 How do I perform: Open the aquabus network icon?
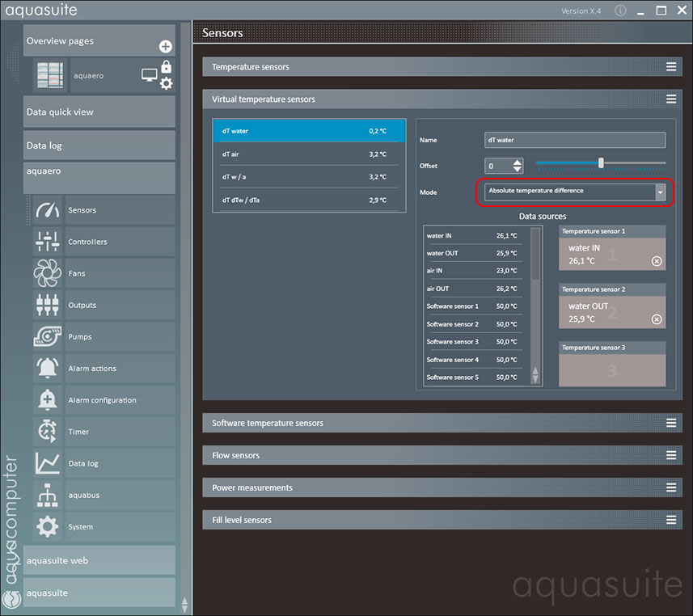[48, 495]
